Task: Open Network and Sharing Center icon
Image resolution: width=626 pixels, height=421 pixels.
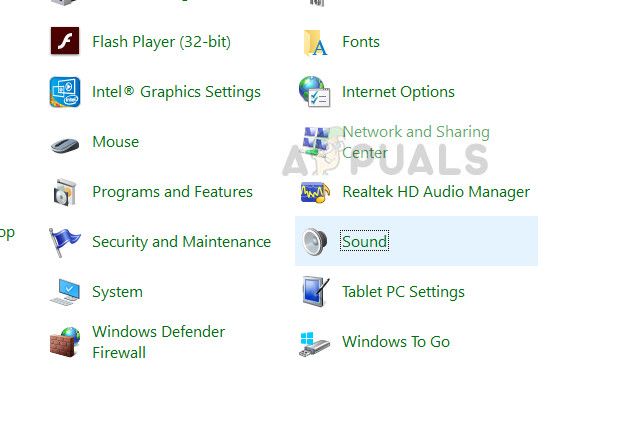Action: click(316, 141)
